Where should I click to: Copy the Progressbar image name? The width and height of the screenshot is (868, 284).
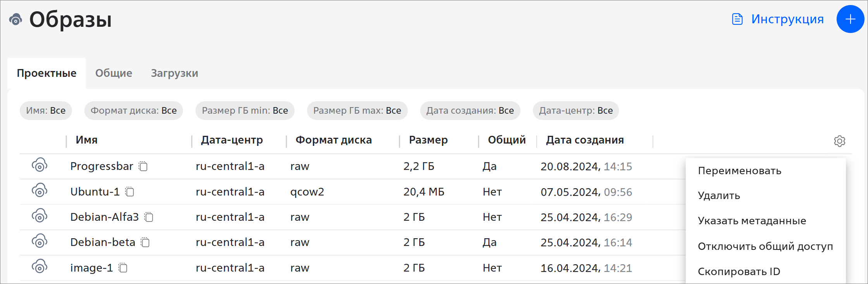[x=143, y=166]
